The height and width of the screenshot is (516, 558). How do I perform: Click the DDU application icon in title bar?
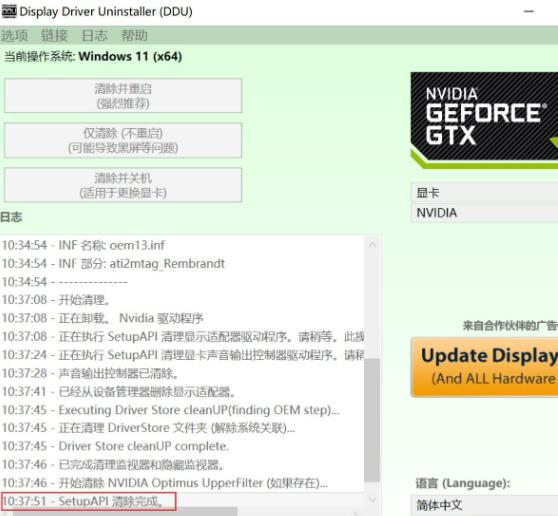[x=9, y=11]
